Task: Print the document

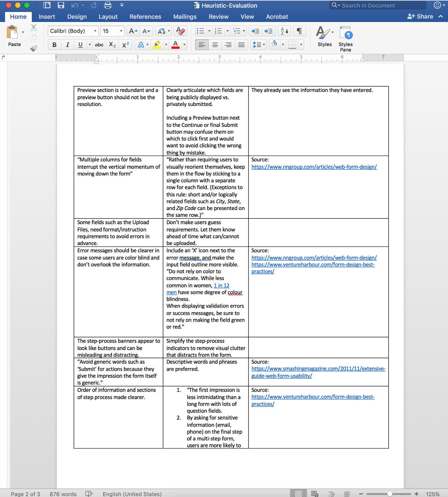Action: (108, 5)
